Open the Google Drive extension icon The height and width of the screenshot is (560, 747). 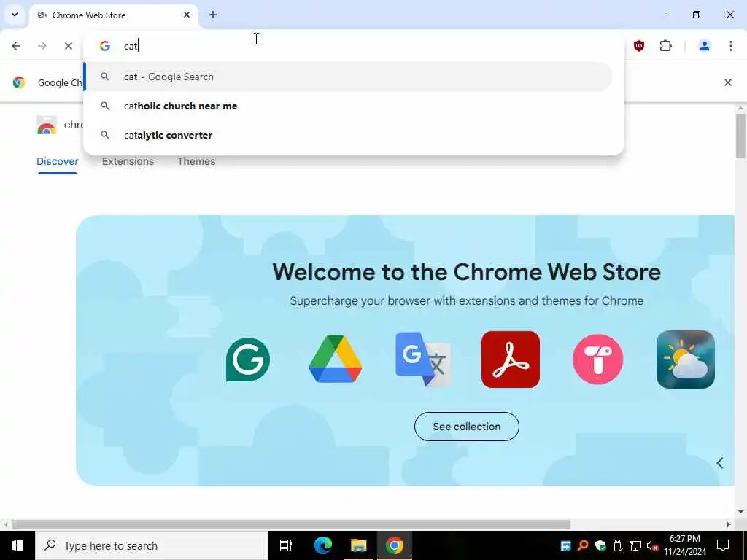336,359
